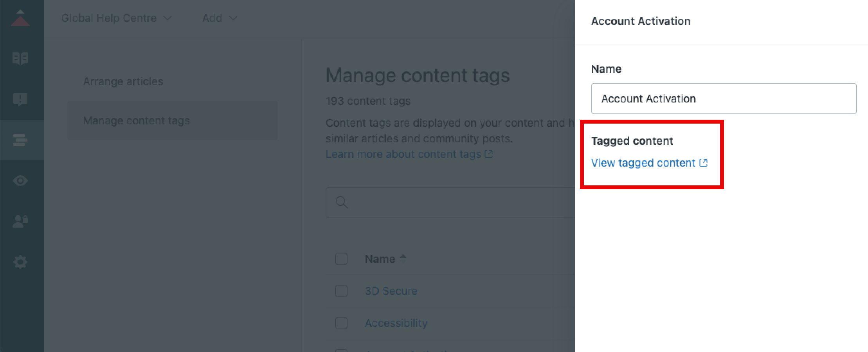This screenshot has height=352, width=868.
Task: Click the external link icon beside View tagged content
Action: 703,163
